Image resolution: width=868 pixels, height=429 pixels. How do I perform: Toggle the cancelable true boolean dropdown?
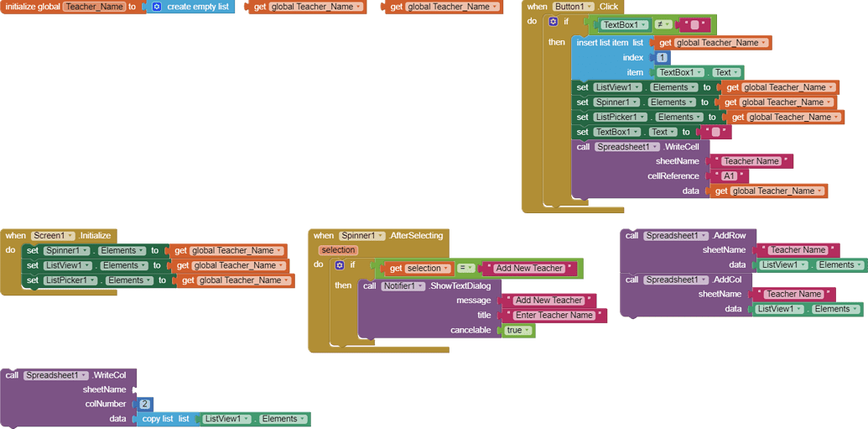tap(519, 330)
